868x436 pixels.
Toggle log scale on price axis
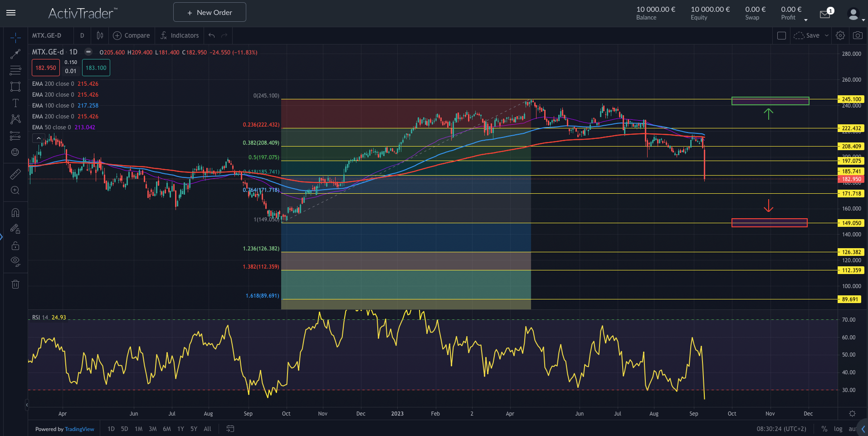coord(838,429)
